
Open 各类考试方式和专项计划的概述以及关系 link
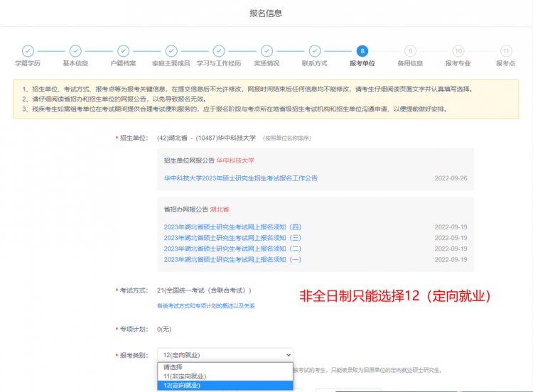206,306
